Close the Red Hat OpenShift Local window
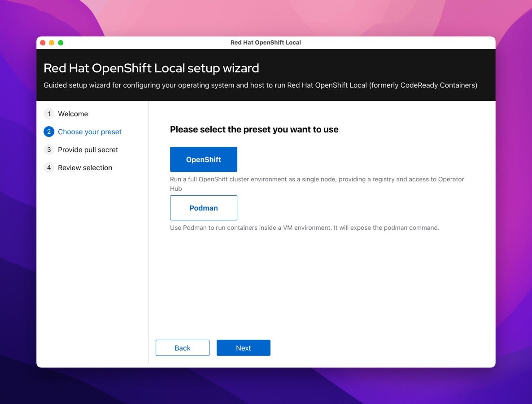 point(43,43)
